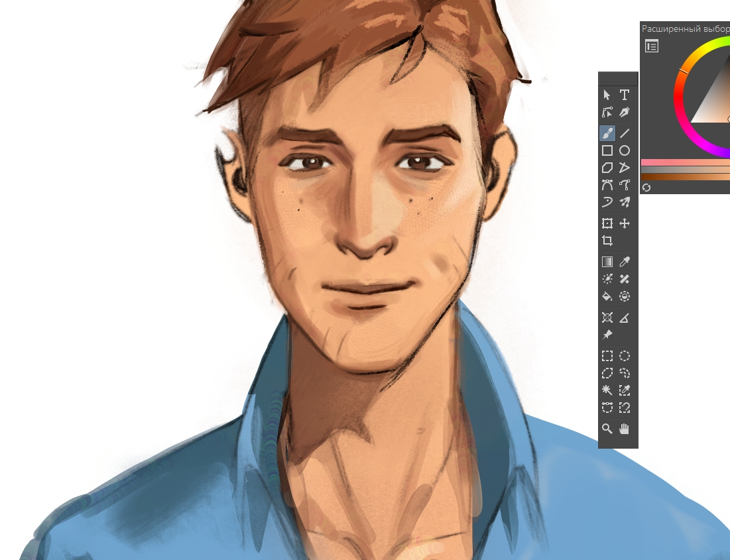Select the Rectangular Selection tool
This screenshot has height=560, width=730.
click(607, 356)
